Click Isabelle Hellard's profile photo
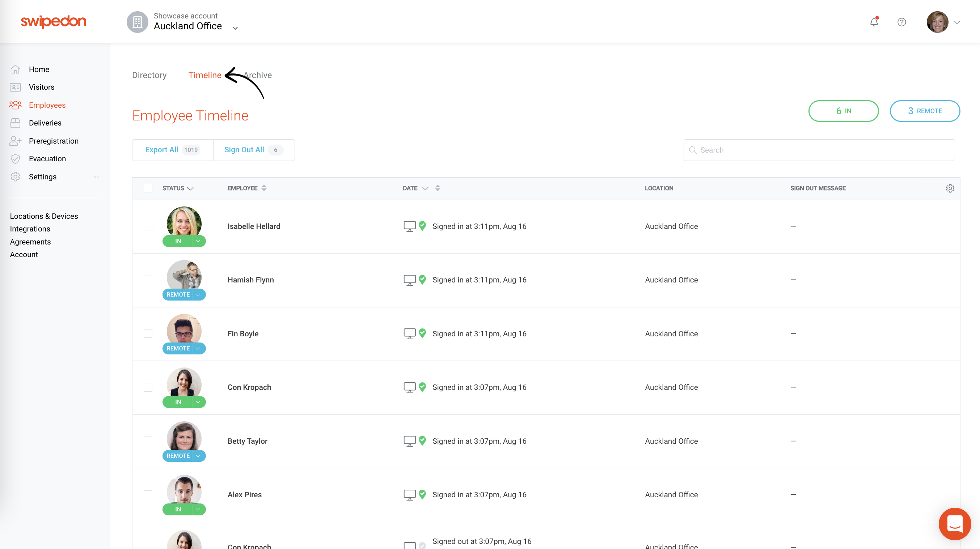Image resolution: width=980 pixels, height=549 pixels. click(184, 222)
